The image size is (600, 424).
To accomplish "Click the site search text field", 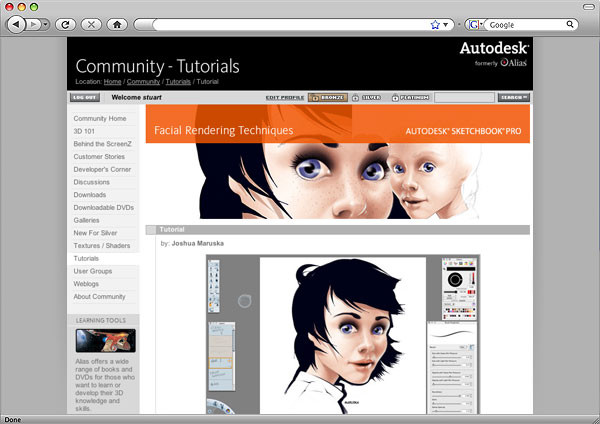I will coord(464,98).
